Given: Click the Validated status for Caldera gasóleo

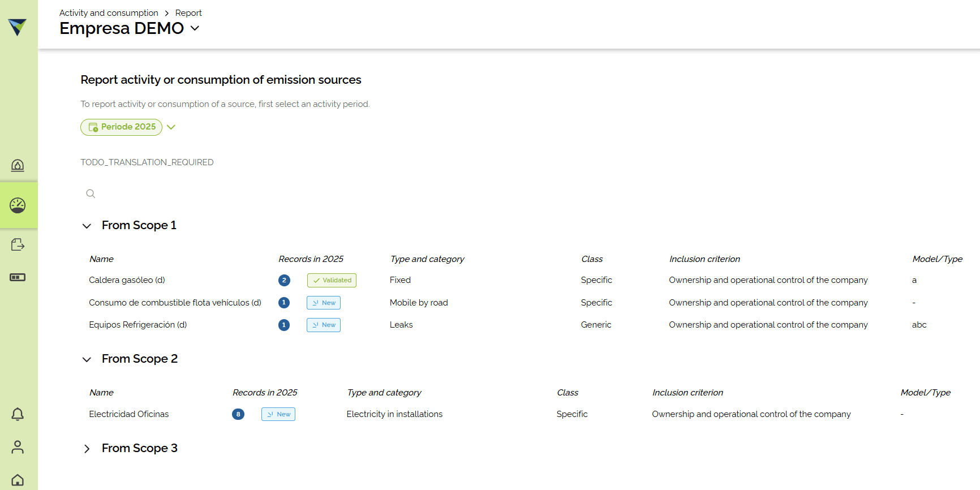Looking at the screenshot, I should coord(332,280).
